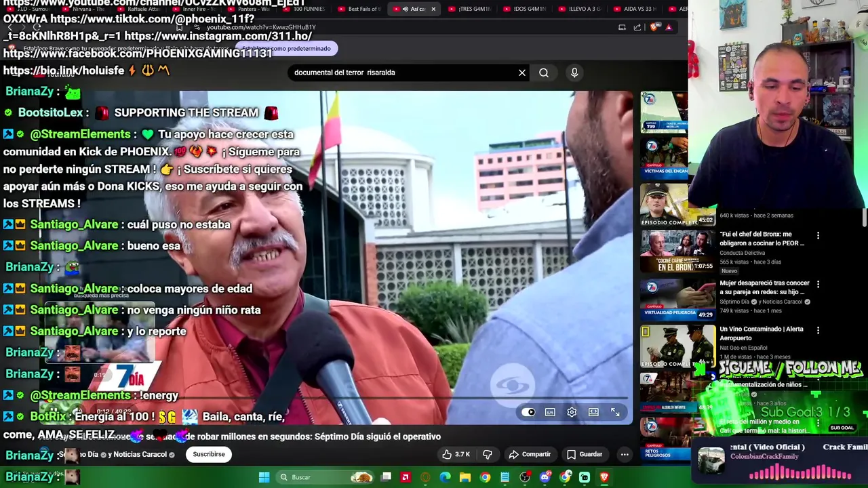This screenshot has height=488, width=868.
Task: Click the 49:29 'Virtualidad Peligrosa' thumbnail
Action: click(x=677, y=299)
